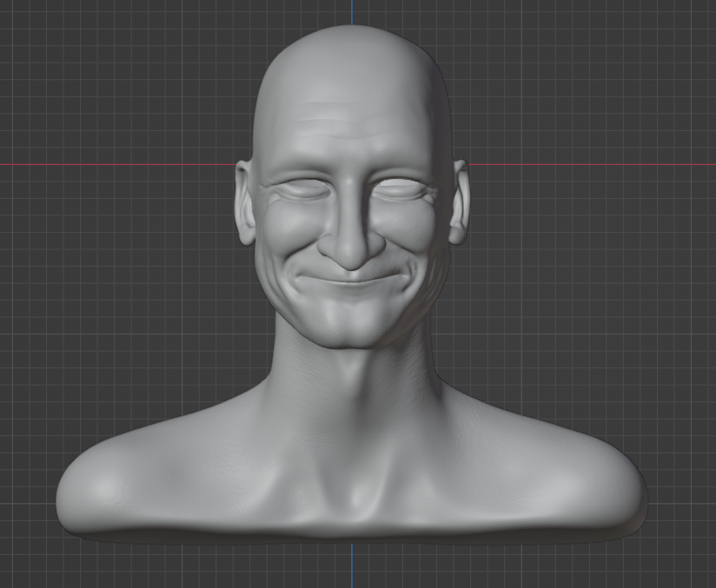This screenshot has height=588, width=716.
Task: Click the chin of the sculpted head
Action: pos(352,327)
